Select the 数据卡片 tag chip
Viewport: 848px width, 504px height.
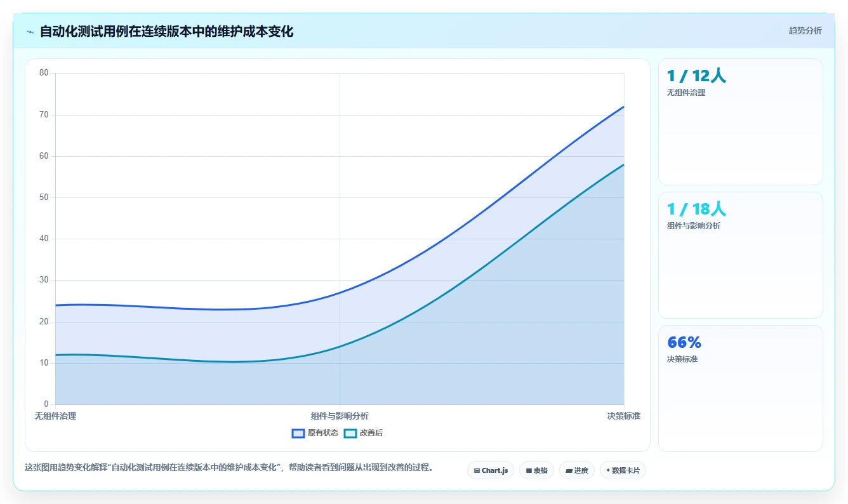(623, 470)
